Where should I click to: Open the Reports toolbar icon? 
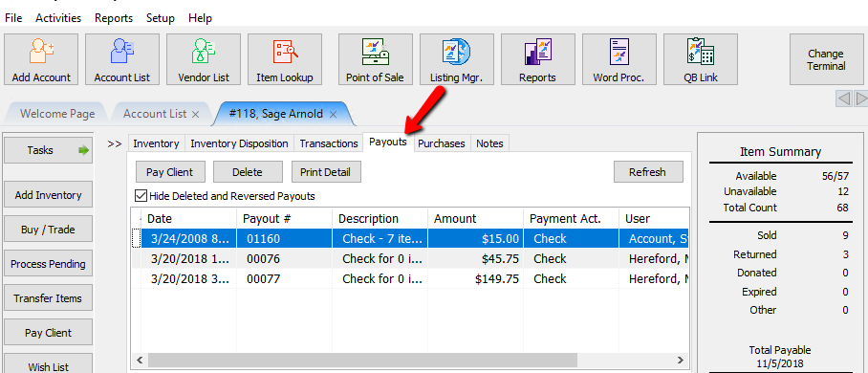coord(537,59)
